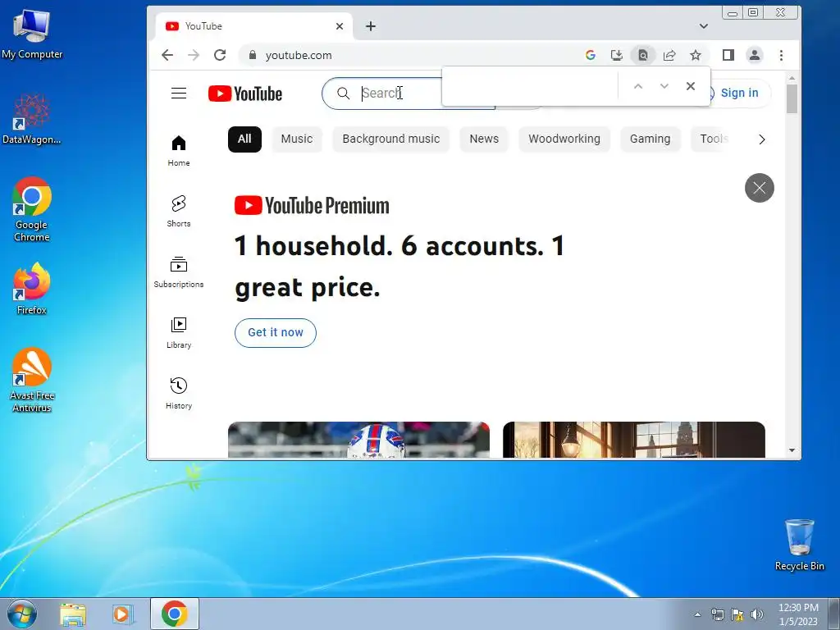Open Avast Free Antivirus shortcut
This screenshot has width=840, height=630.
32,381
